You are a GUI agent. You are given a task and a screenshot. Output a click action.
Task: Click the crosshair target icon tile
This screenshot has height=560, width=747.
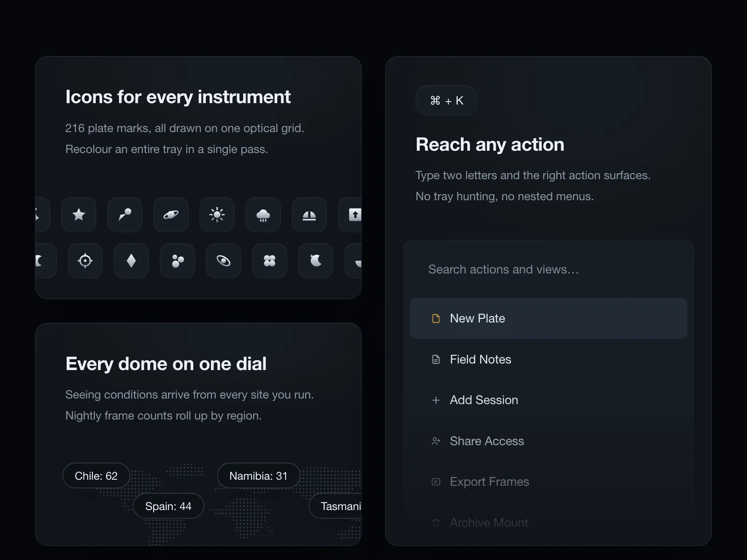[85, 261]
